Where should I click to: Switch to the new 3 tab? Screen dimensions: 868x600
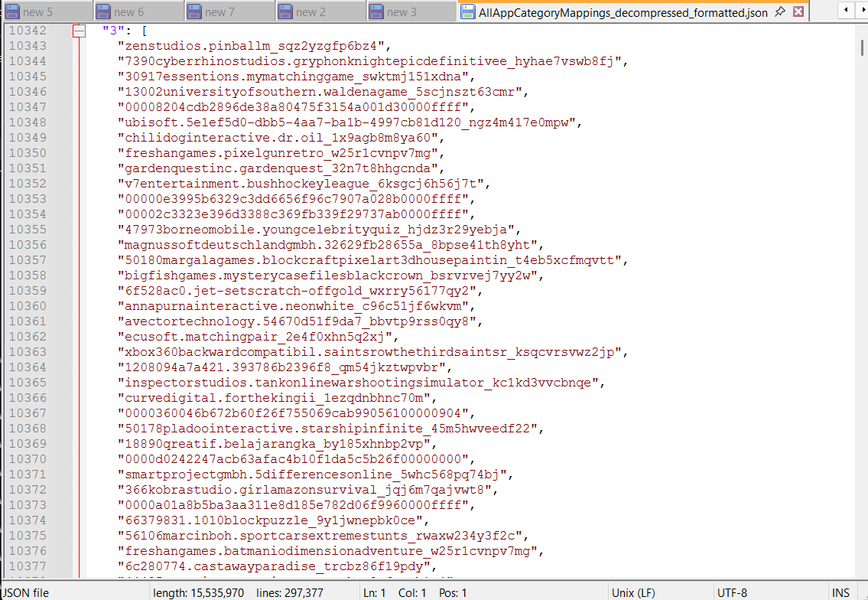tap(412, 11)
